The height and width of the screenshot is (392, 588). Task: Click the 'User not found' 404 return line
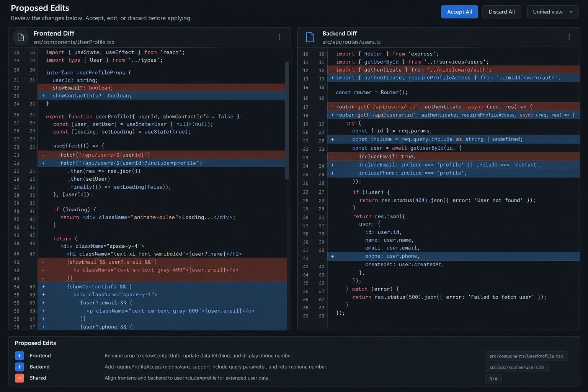(x=447, y=200)
